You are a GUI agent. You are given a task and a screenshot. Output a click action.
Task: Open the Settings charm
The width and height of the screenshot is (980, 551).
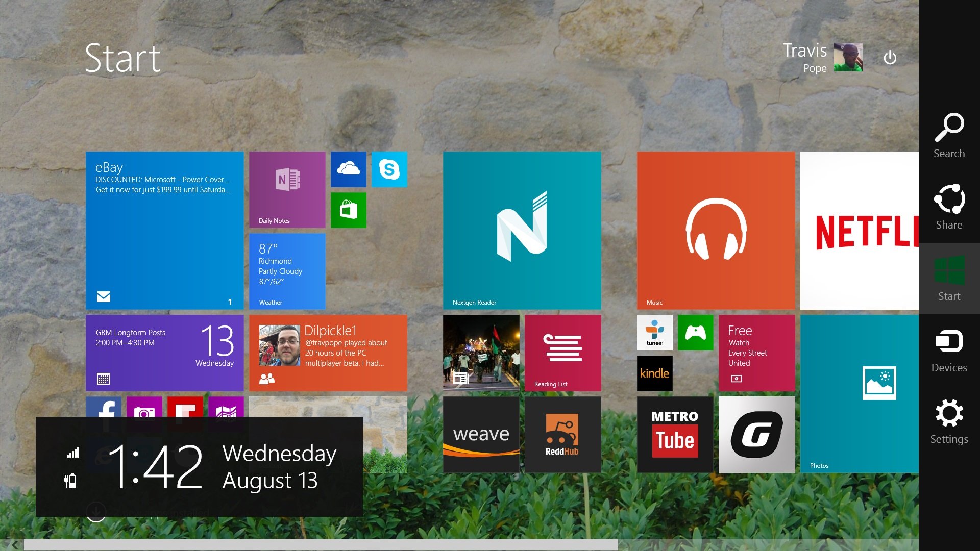click(949, 421)
